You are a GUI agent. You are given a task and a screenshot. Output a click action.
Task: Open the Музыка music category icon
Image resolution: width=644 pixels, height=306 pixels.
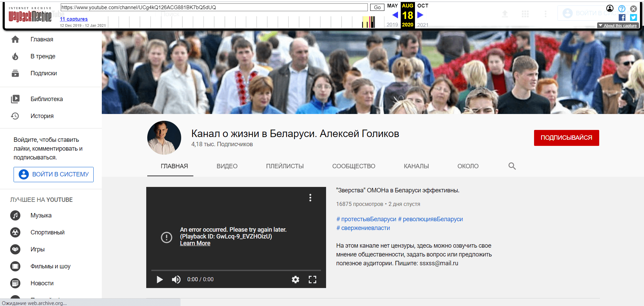click(x=15, y=215)
